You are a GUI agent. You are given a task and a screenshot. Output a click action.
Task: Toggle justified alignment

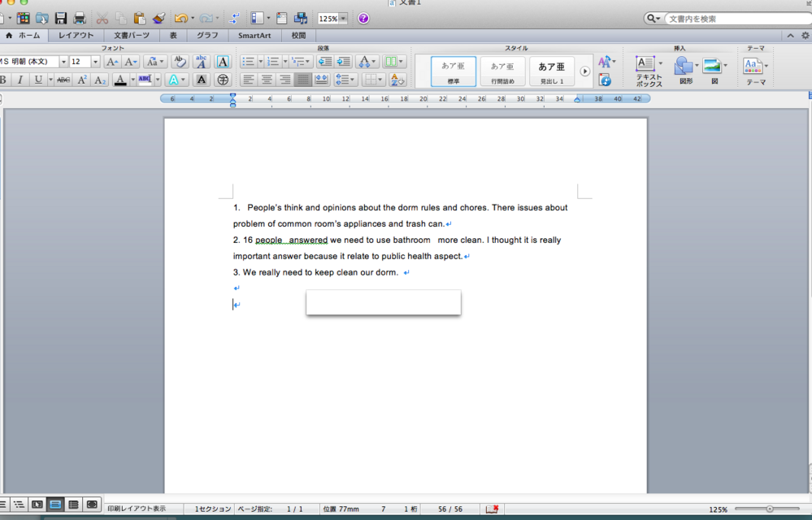point(303,80)
